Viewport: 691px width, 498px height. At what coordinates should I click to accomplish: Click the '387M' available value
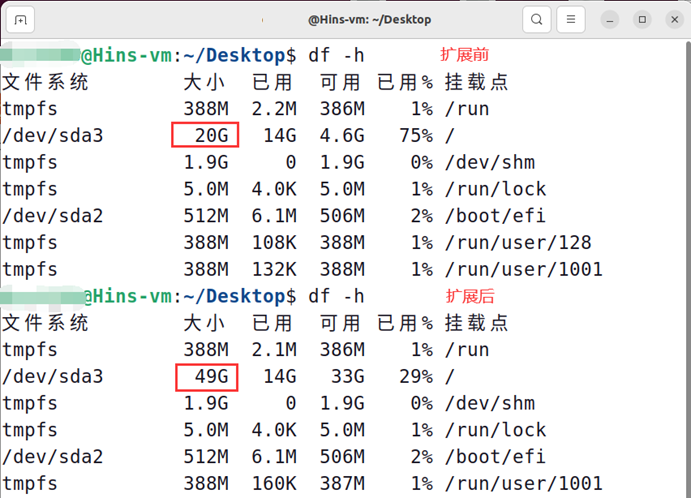click(342, 483)
